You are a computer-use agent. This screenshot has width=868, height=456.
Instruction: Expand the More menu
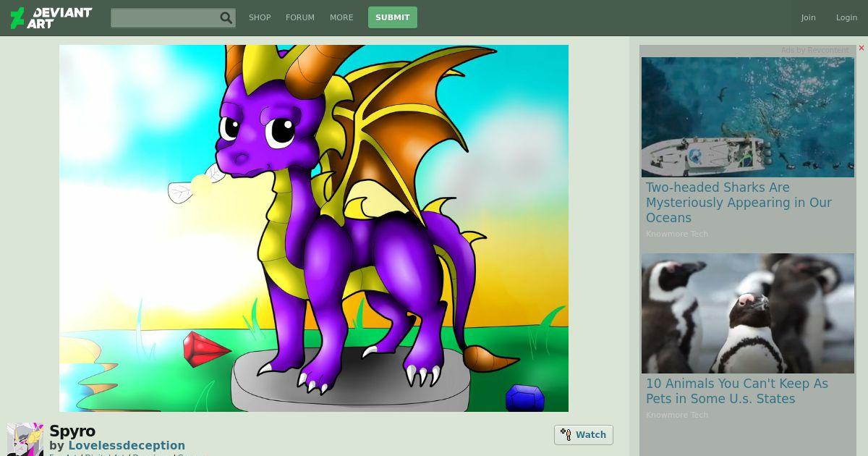pos(341,17)
